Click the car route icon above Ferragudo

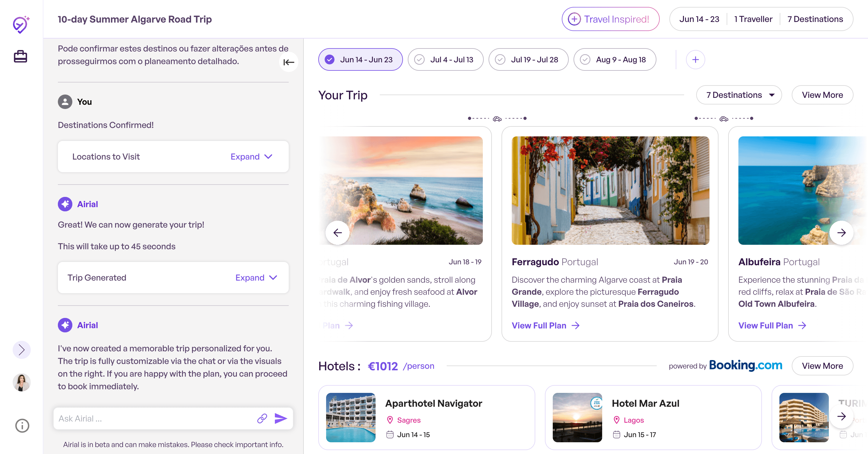(x=497, y=118)
